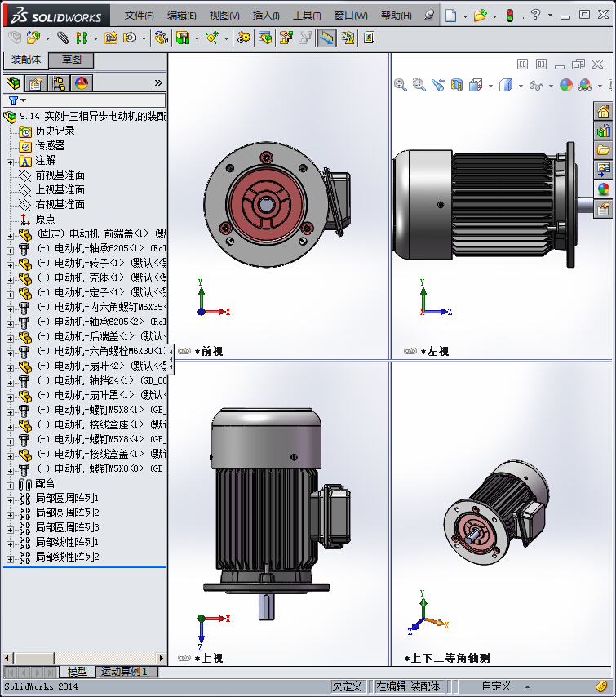Click the Reference Geometry icon
This screenshot has width=616, height=697.
(212, 38)
